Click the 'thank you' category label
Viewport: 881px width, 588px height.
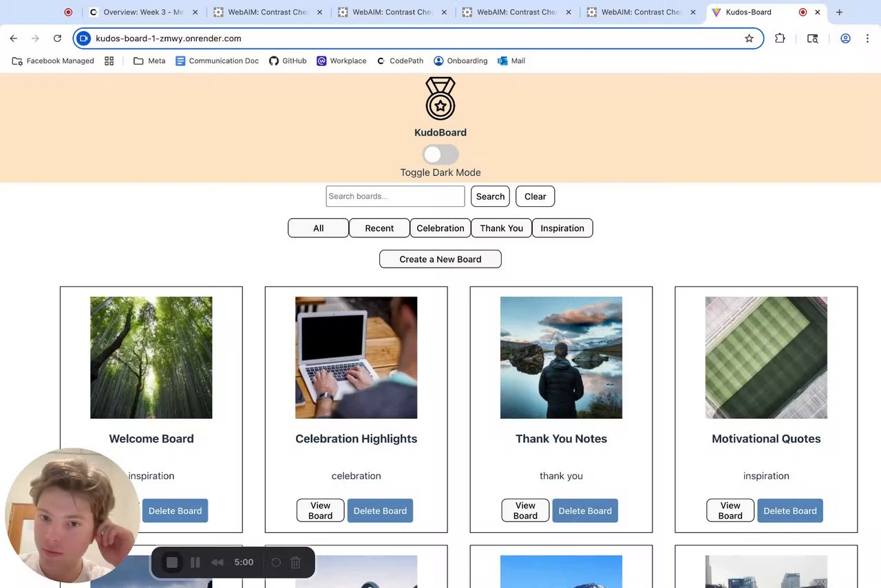(561, 476)
